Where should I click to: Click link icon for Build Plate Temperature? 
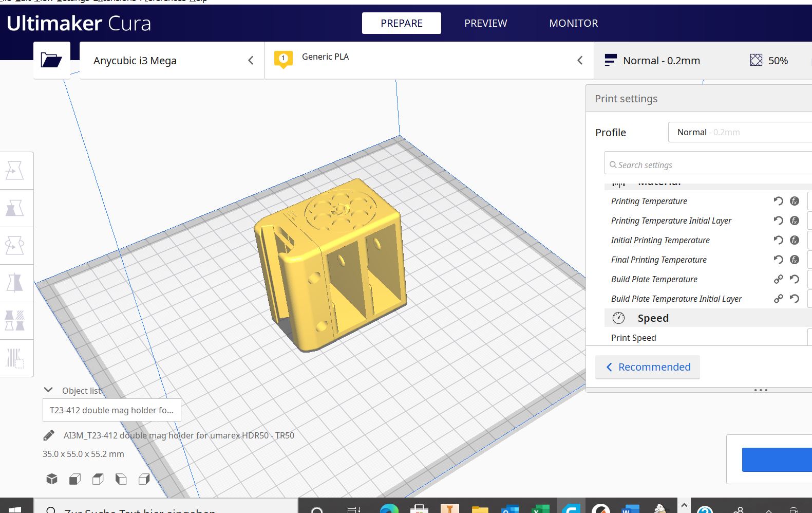[x=778, y=279]
